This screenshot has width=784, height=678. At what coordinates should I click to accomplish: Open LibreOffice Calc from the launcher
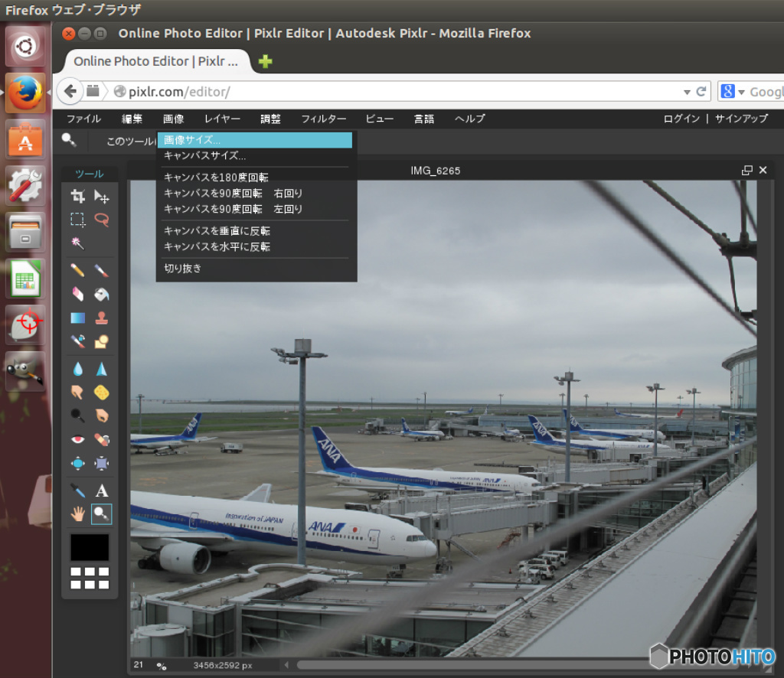[25, 279]
